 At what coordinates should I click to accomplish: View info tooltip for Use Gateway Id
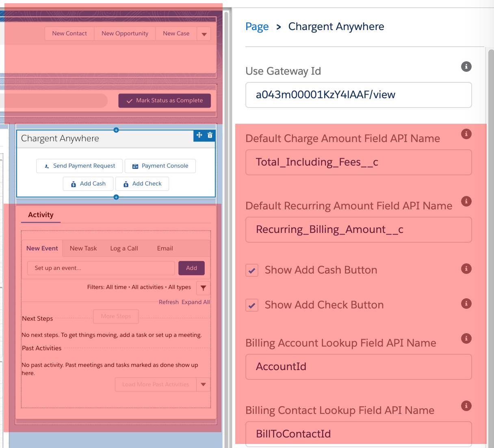[466, 67]
